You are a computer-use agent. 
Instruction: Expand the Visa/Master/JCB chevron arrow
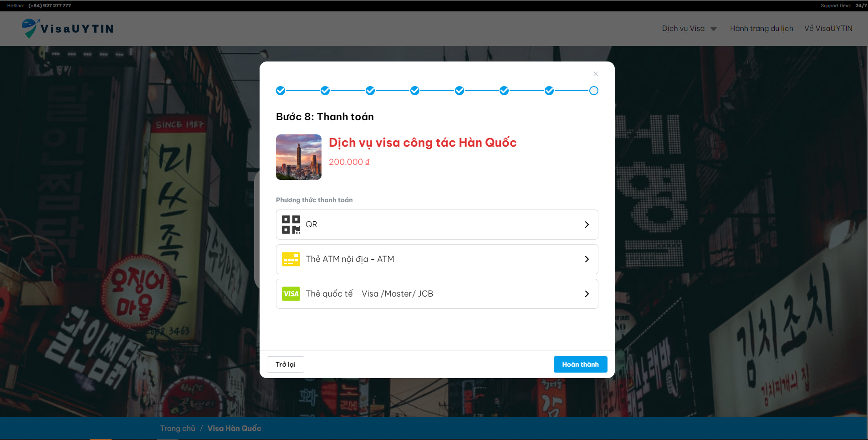[587, 294]
